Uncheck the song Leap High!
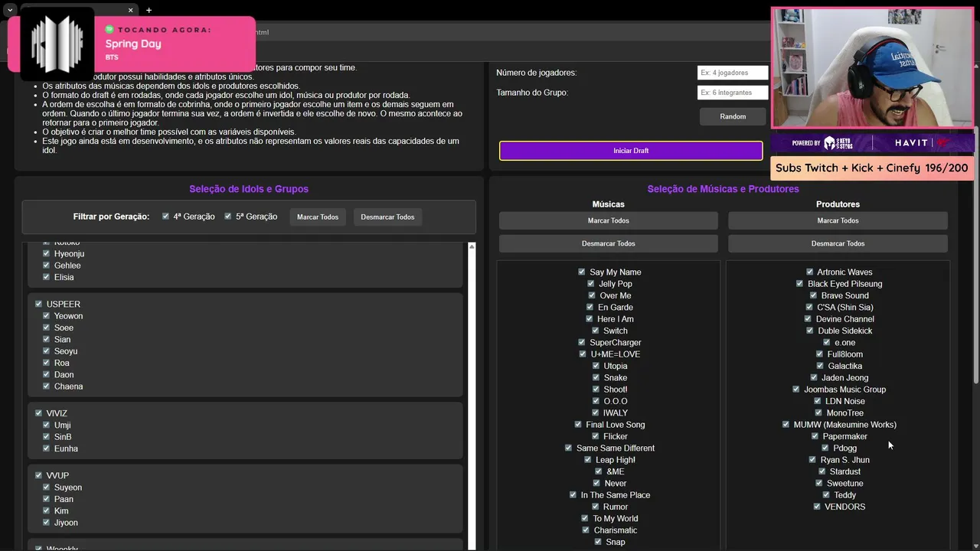Screen dimensions: 980x551 point(588,460)
